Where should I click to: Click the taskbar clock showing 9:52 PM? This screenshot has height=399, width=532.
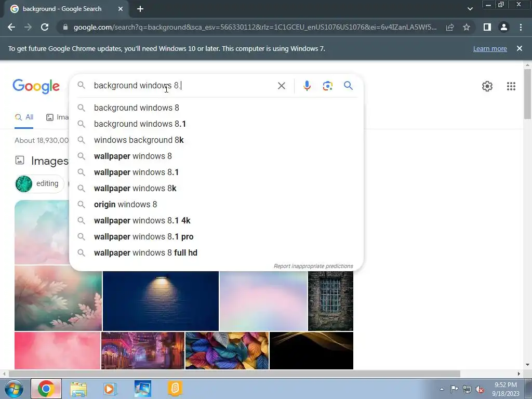(506, 389)
